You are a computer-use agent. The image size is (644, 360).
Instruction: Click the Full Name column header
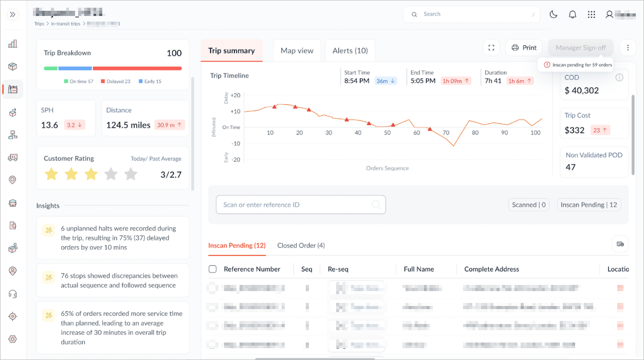pyautogui.click(x=419, y=269)
